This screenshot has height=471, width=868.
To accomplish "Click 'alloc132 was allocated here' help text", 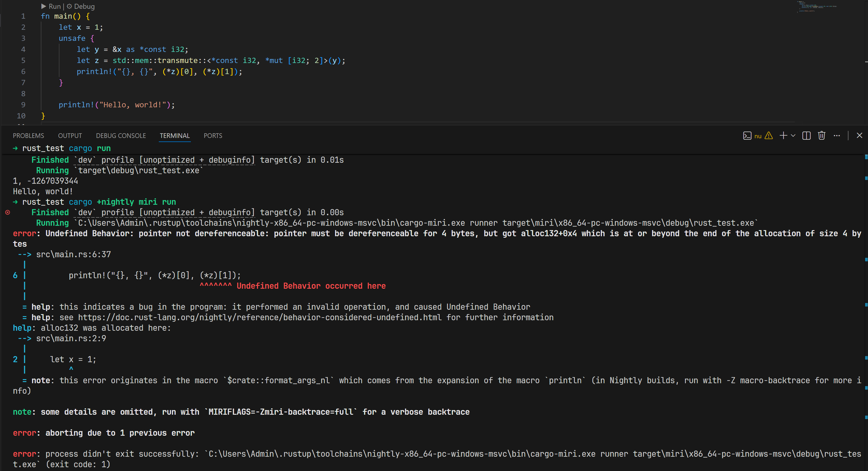I will pyautogui.click(x=104, y=328).
